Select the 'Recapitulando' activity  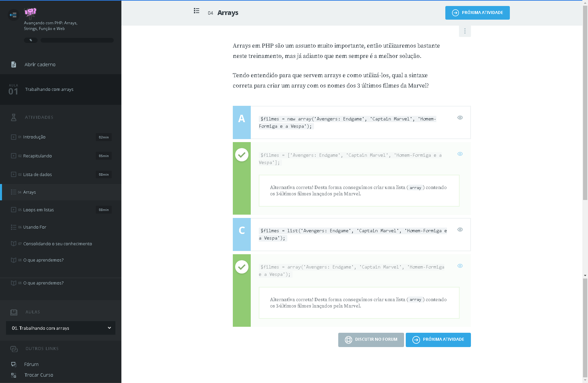38,156
